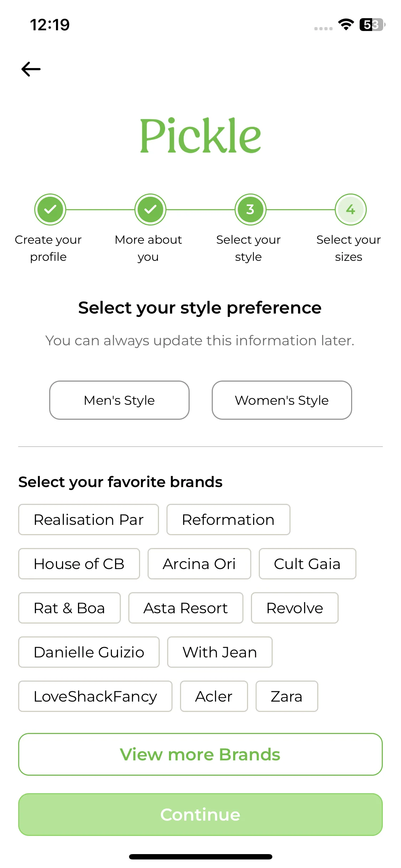Viewport: 401px width, 868px height.
Task: Tap the Create your profile checkmark step
Action: [50, 210]
